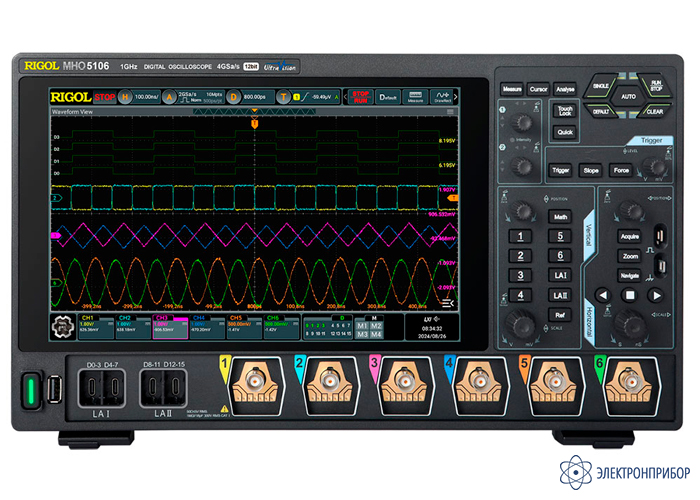
Task: Expand toolbar with right chevron arrow
Action: click(x=455, y=96)
